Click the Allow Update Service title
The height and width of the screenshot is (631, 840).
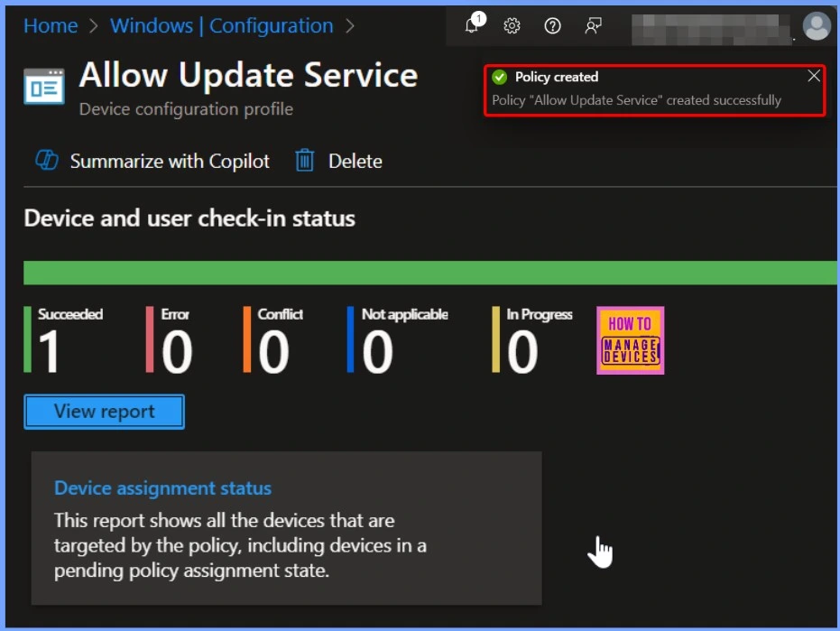[249, 75]
